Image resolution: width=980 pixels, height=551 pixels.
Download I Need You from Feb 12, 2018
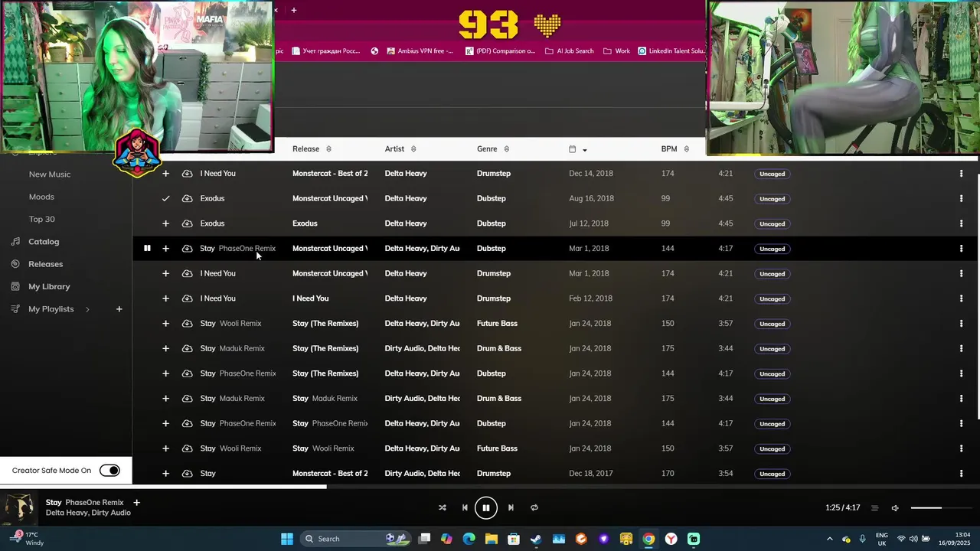coord(187,298)
